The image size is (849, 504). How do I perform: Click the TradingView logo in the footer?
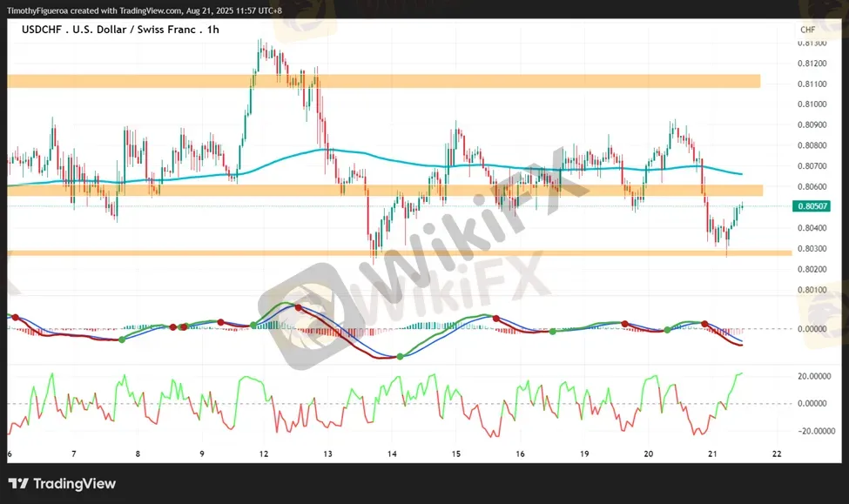(x=62, y=484)
